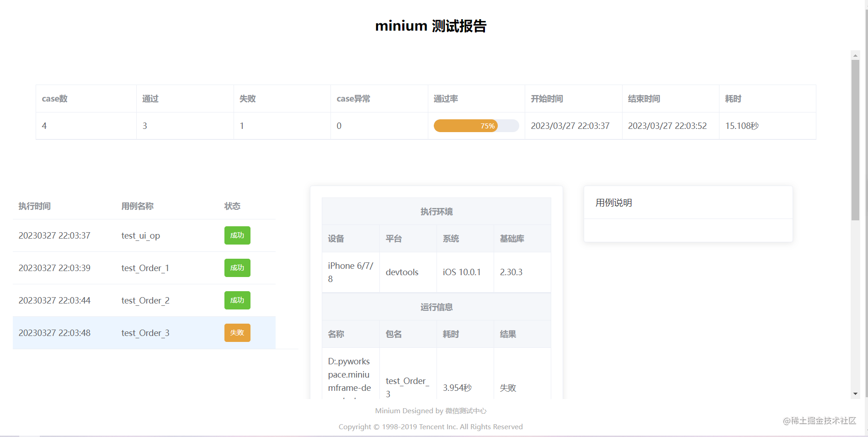Select the test_ui_op case name

pyautogui.click(x=141, y=236)
